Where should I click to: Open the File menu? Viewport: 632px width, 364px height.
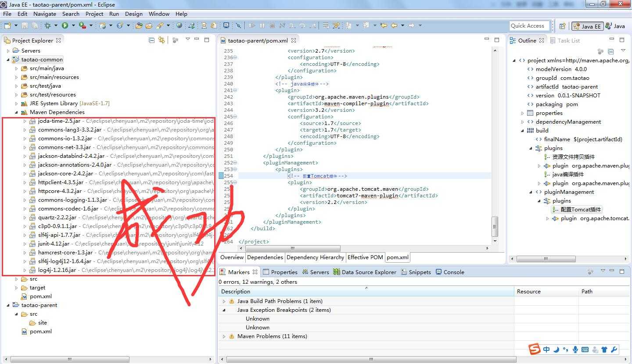coord(7,14)
